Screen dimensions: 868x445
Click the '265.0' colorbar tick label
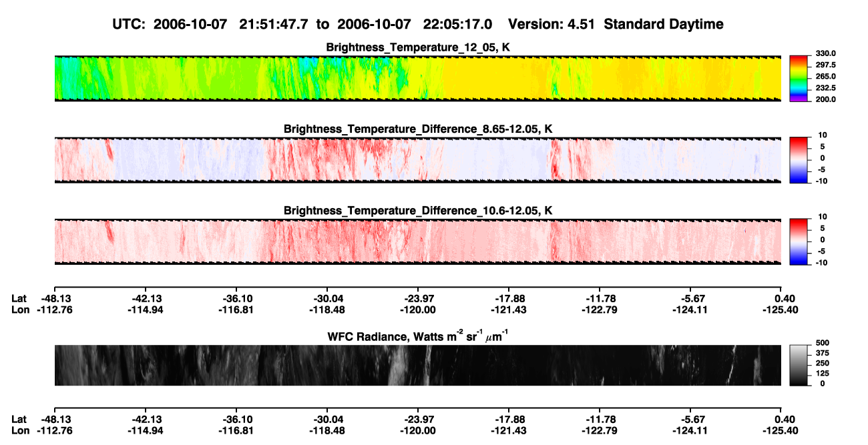tap(826, 77)
